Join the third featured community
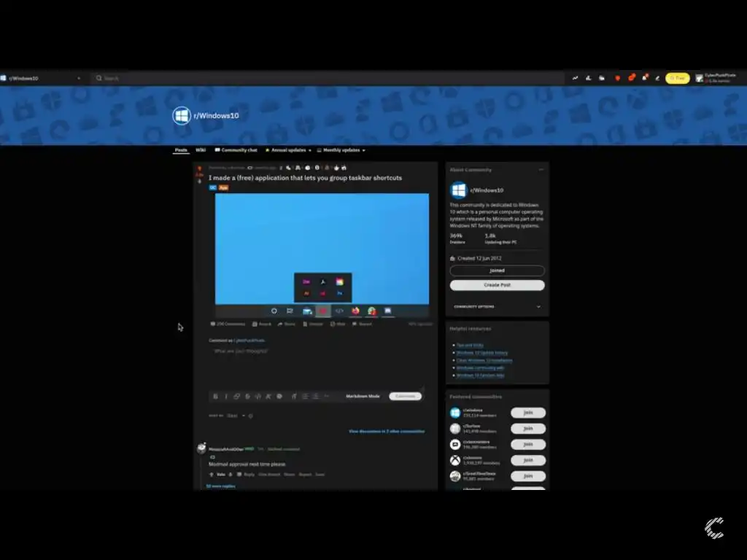This screenshot has height=560, width=747. coord(528,444)
